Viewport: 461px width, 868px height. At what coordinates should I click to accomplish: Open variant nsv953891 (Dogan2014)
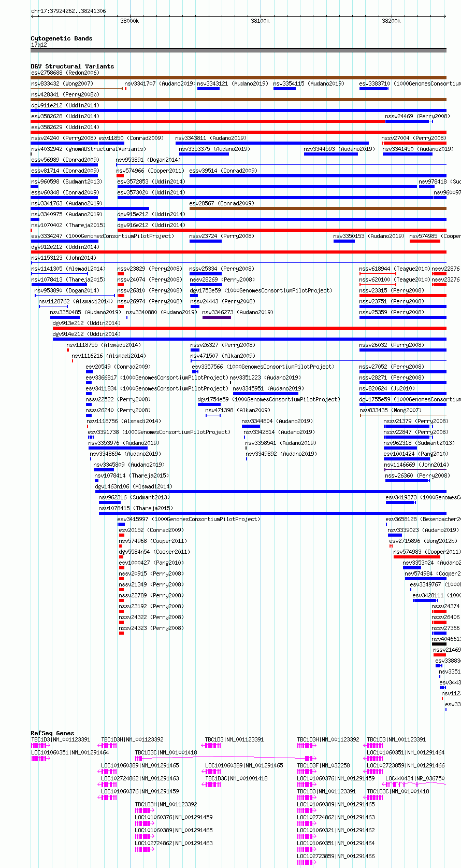(148, 160)
